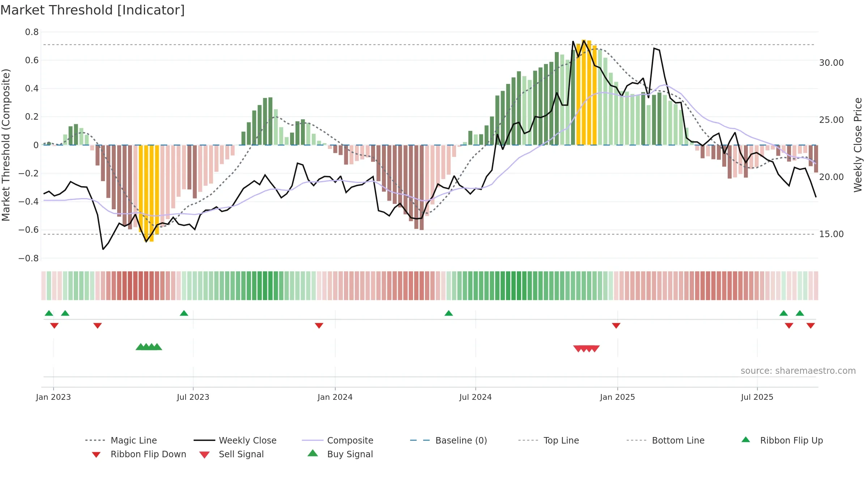Screen dimensions: 868x488
Task: Select the last green flip-up triangle in late August 2025
Action: pos(800,313)
